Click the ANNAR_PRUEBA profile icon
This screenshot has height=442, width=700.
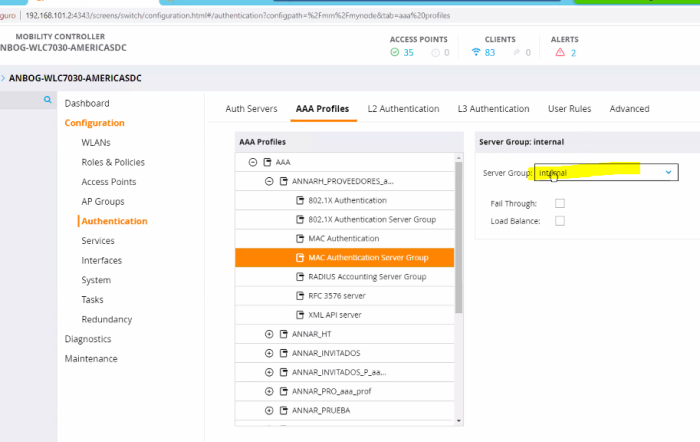[283, 410]
